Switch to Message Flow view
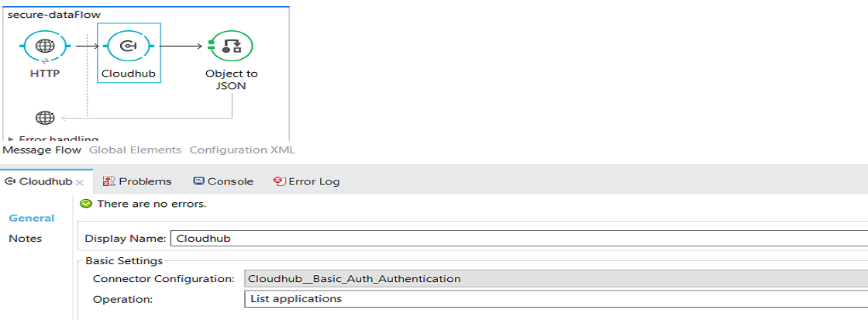The image size is (868, 320). click(x=42, y=150)
